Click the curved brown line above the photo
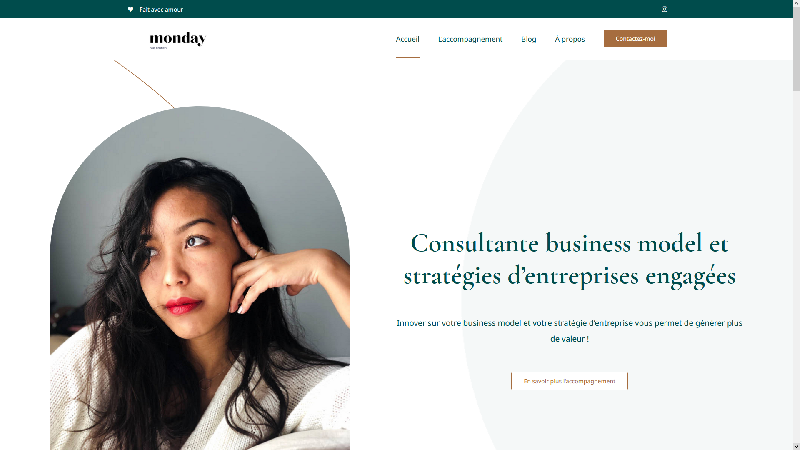 coord(144,84)
